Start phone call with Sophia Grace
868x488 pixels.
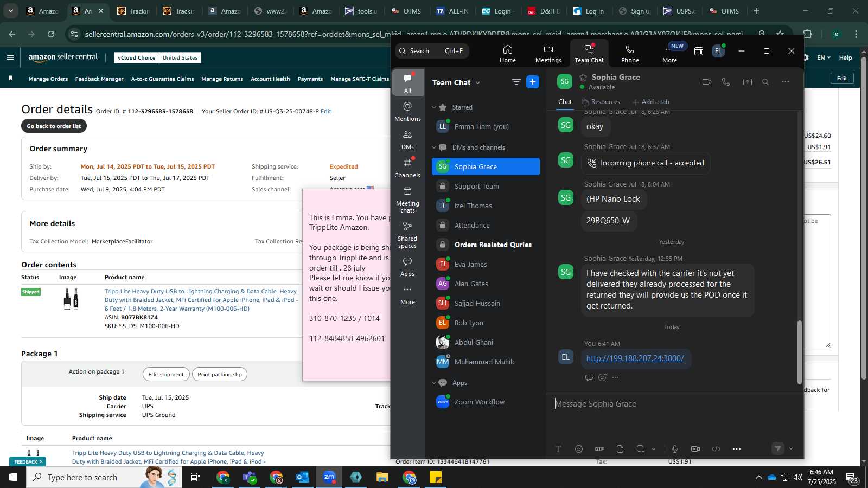coord(726,82)
